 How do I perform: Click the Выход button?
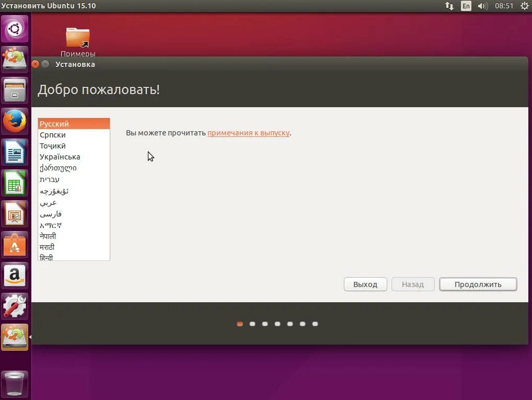[365, 284]
